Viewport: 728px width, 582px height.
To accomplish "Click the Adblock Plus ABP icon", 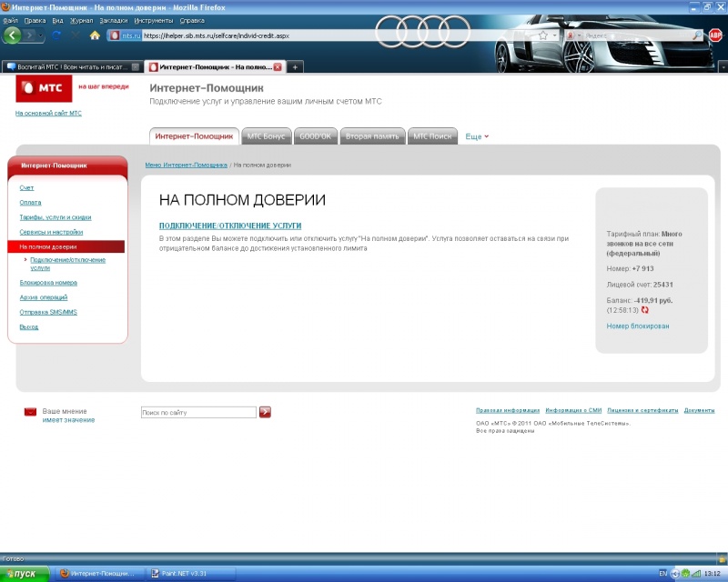I will pyautogui.click(x=715, y=35).
